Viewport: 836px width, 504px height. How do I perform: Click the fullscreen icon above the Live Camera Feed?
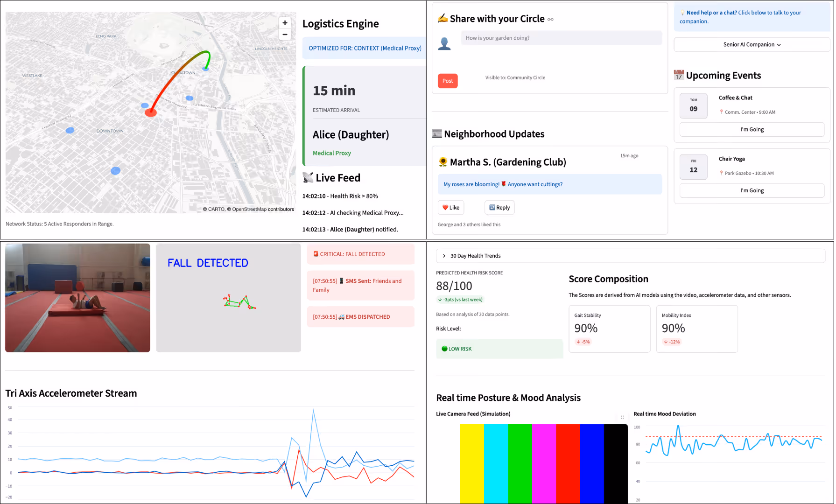click(x=622, y=417)
